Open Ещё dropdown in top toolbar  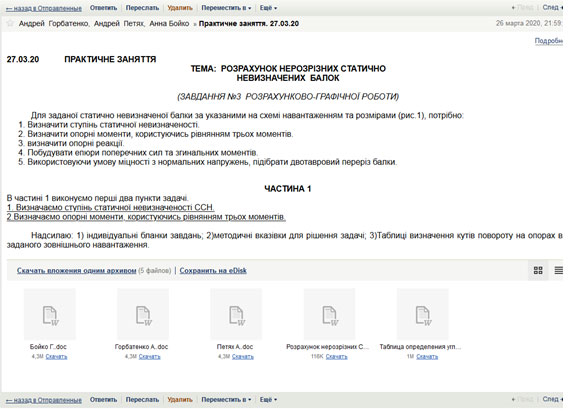click(268, 8)
